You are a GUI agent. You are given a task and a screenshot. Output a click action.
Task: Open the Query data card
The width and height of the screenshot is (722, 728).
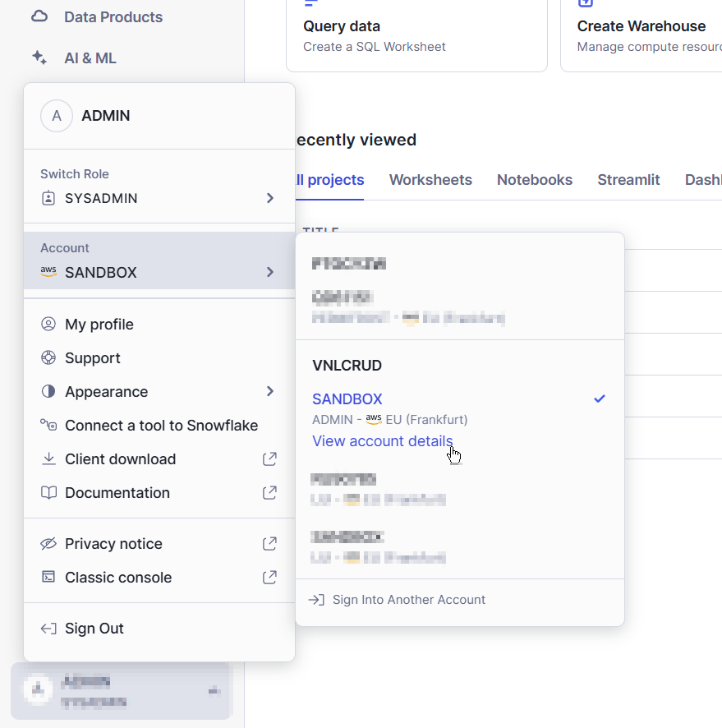(x=416, y=36)
